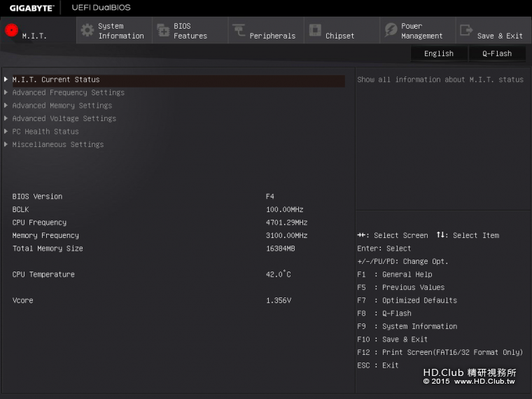Go to the Power Management tab
This screenshot has height=399, width=532.
point(421,31)
